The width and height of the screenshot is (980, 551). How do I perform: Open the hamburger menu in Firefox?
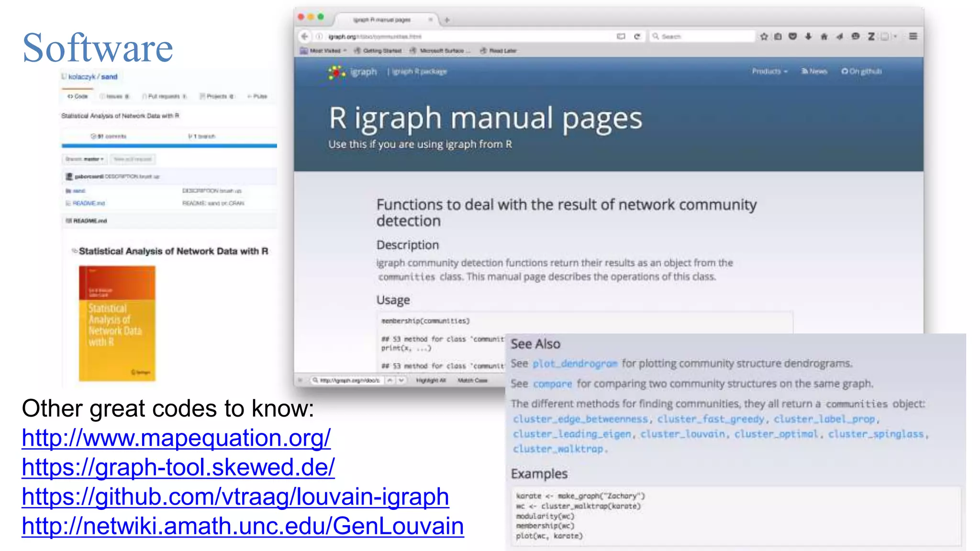913,36
